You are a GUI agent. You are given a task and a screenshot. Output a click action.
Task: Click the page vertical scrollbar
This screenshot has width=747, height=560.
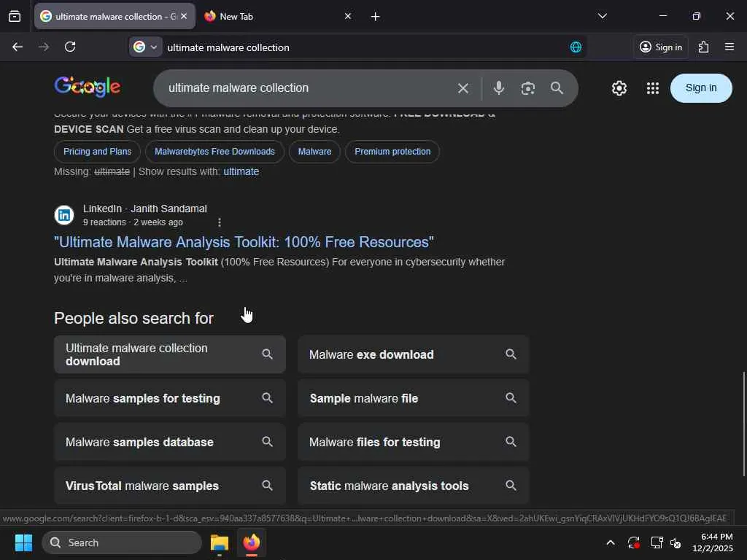pos(743,424)
